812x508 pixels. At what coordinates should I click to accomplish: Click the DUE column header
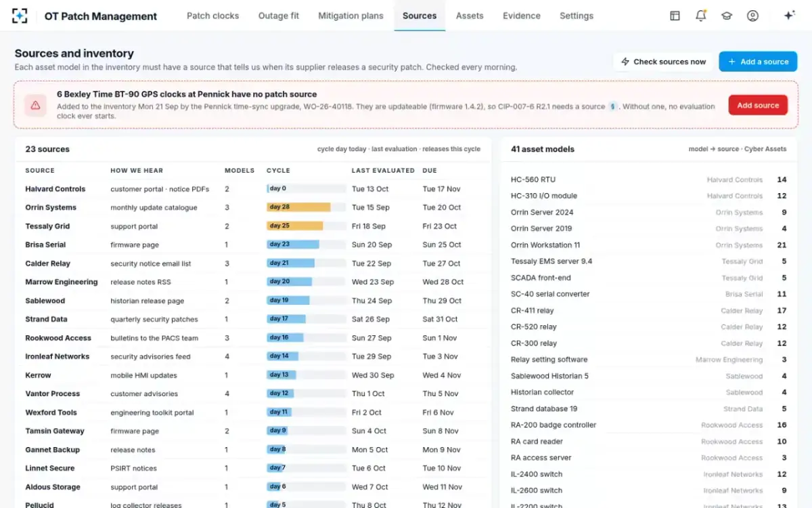coord(430,171)
